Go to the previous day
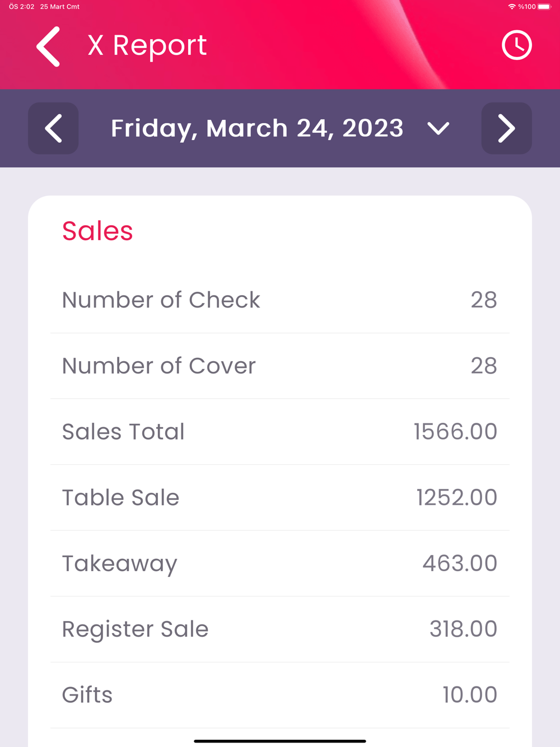This screenshot has height=747, width=560. (53, 128)
